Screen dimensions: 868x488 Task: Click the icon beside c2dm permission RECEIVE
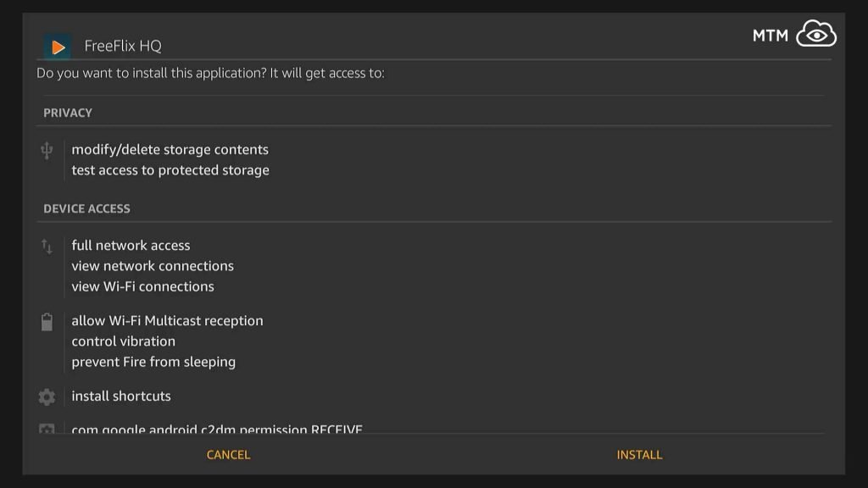pyautogui.click(x=46, y=430)
